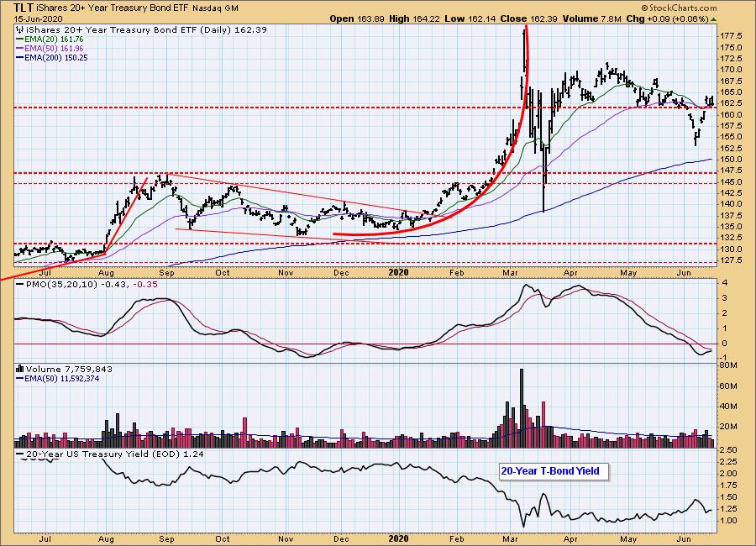Click the 2.25 yield axis label
The width and height of the screenshot is (756, 546).
click(x=728, y=462)
